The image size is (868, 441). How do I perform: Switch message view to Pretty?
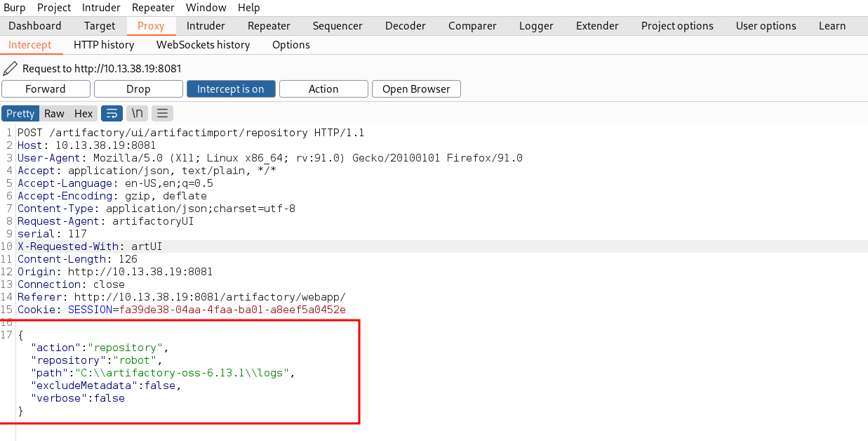tap(20, 113)
